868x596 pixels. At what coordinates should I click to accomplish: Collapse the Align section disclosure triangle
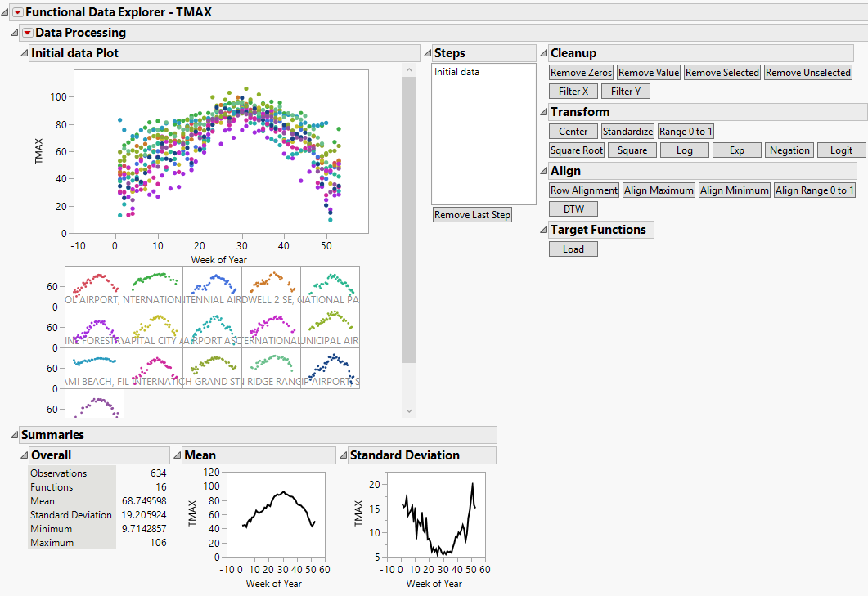[x=543, y=171]
